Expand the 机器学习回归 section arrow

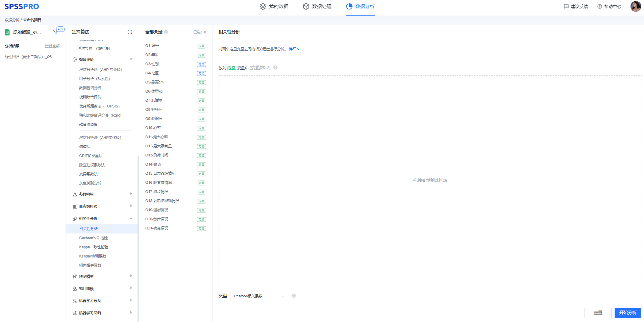(x=131, y=313)
